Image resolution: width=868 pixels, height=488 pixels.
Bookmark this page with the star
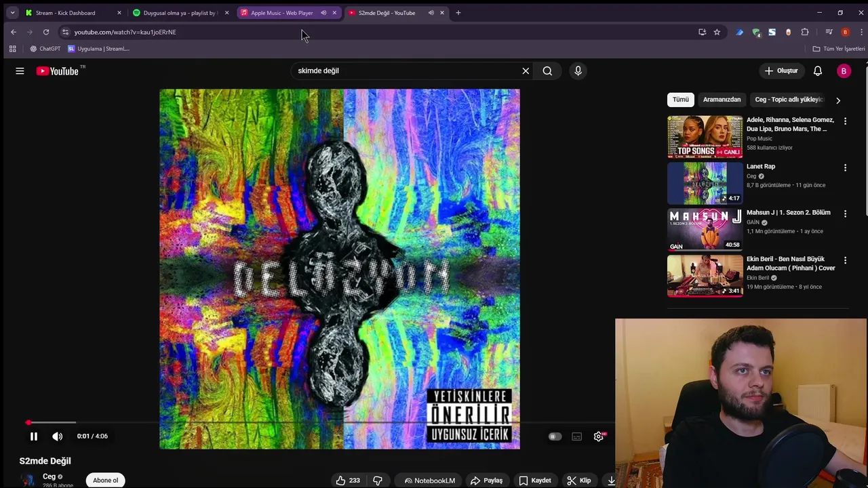pyautogui.click(x=717, y=32)
